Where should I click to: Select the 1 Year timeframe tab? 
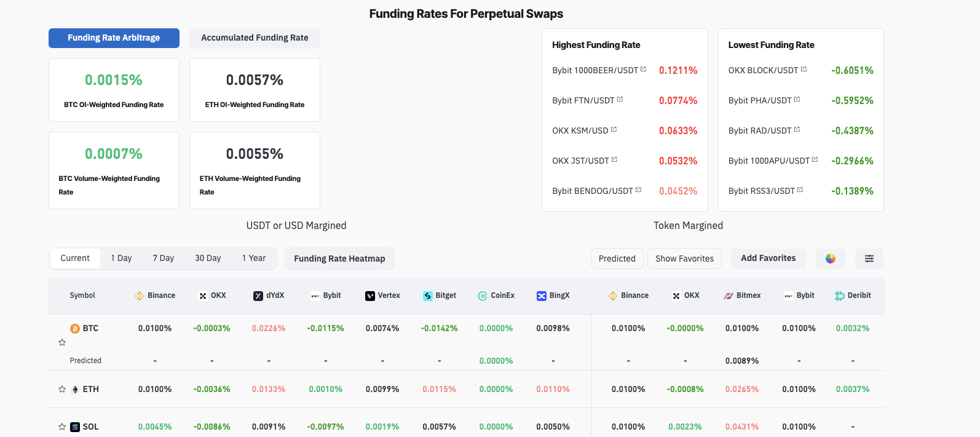tap(254, 259)
